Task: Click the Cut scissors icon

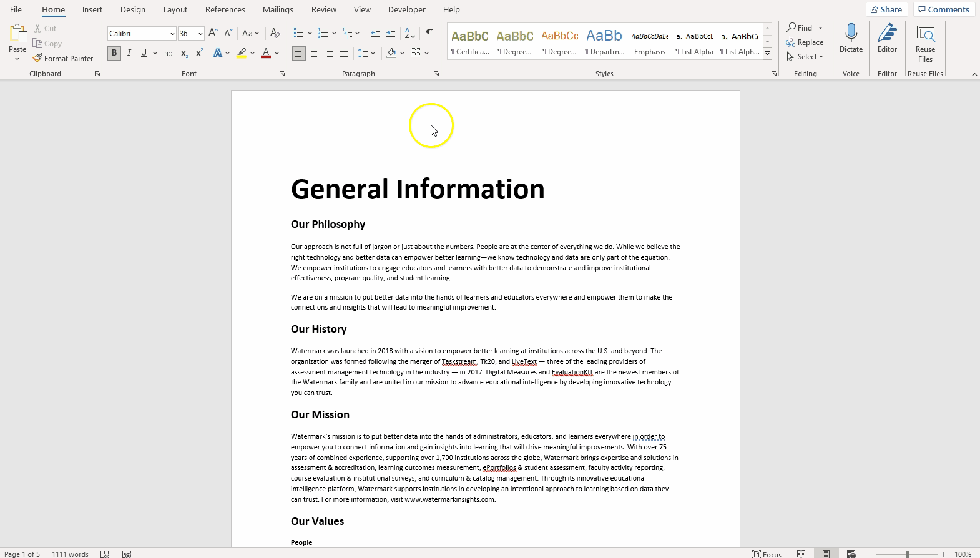Action: [37, 29]
